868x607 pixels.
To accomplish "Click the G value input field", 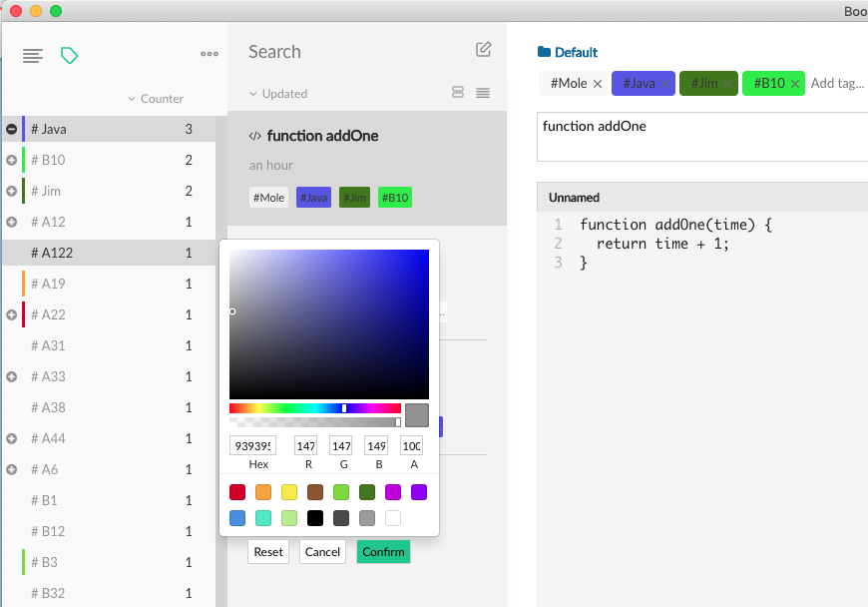I will 341,446.
